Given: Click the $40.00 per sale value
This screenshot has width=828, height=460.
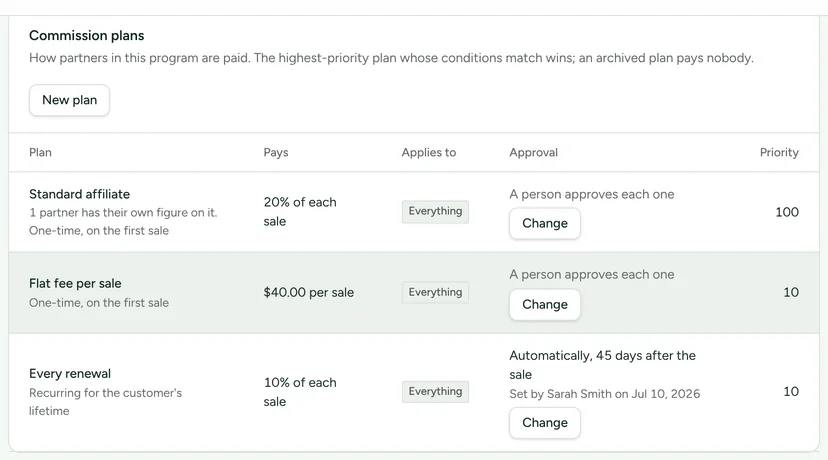Looking at the screenshot, I should click(308, 293).
